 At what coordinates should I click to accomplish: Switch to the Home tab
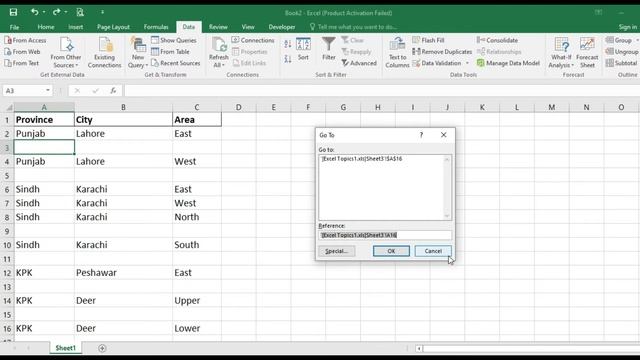[x=46, y=27]
